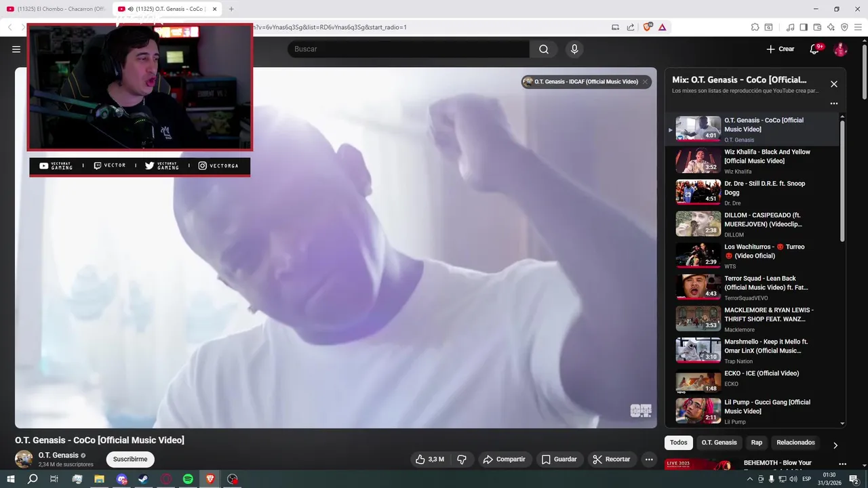The width and height of the screenshot is (868, 488).
Task: Open Windows taskbar search
Action: (x=33, y=479)
